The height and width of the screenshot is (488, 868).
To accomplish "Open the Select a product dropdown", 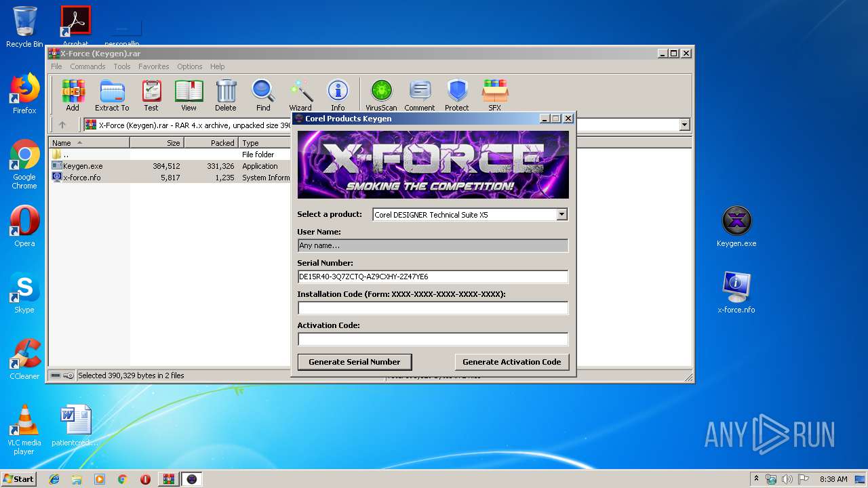I will (561, 215).
